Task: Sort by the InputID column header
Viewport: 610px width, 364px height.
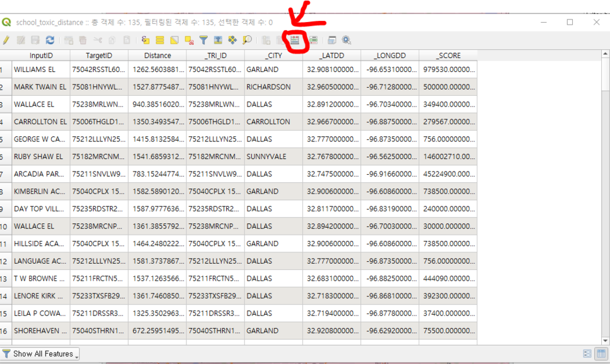Action: point(41,56)
